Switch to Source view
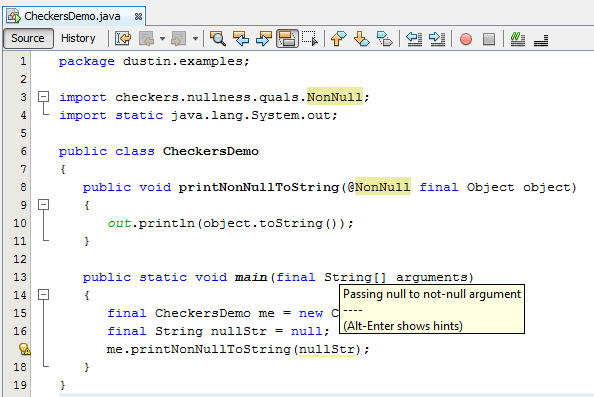Image resolution: width=594 pixels, height=397 pixels. pos(28,38)
